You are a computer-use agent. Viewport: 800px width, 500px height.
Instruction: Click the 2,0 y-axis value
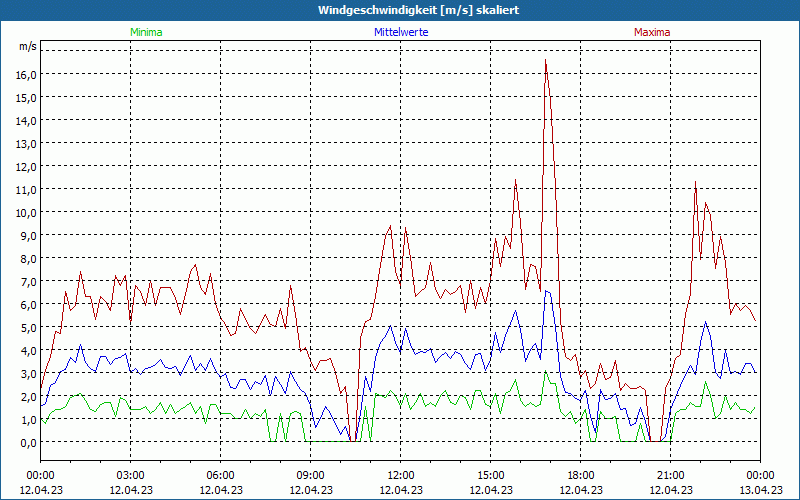(29, 396)
